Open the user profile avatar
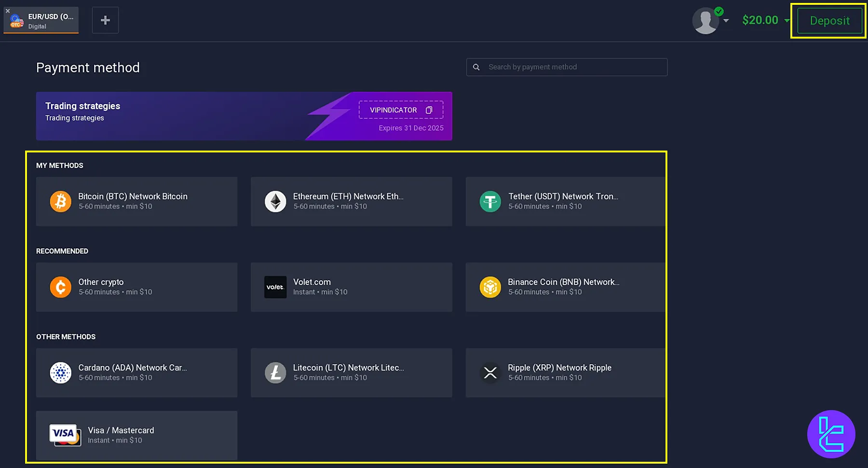 point(705,21)
